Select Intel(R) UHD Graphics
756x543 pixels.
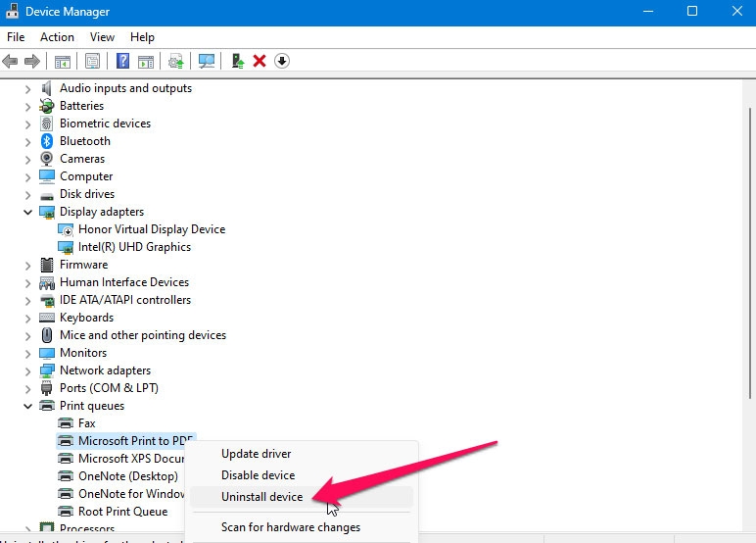click(x=134, y=247)
